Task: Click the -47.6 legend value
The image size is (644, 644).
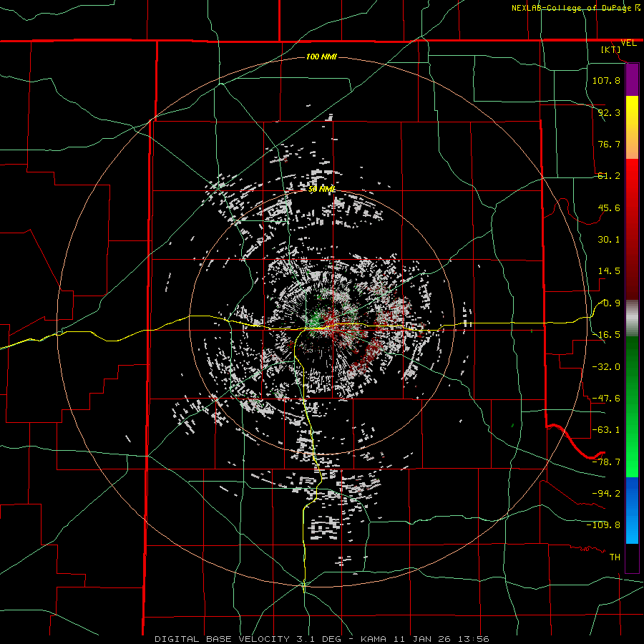Action: pyautogui.click(x=606, y=399)
